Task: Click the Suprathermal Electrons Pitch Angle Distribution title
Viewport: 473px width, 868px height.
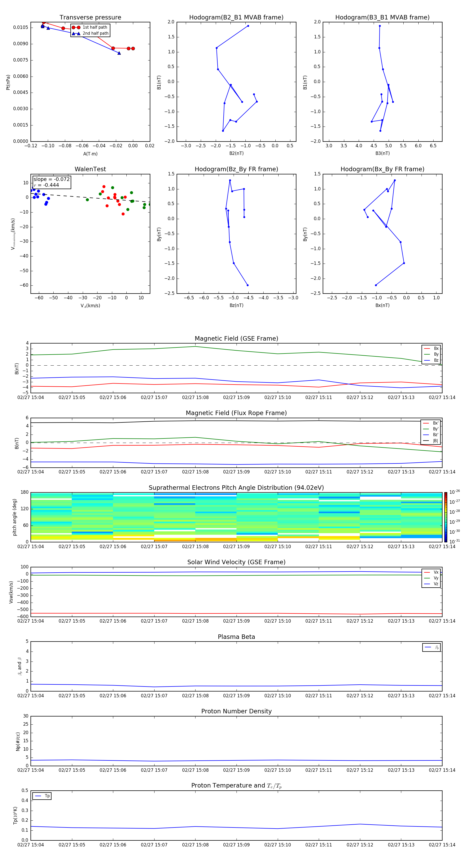Action: click(x=236, y=488)
